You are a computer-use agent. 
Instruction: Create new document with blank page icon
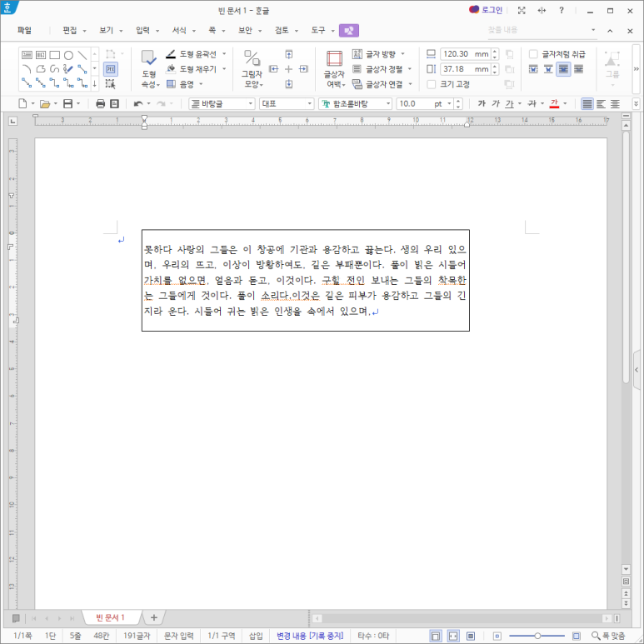pos(22,104)
